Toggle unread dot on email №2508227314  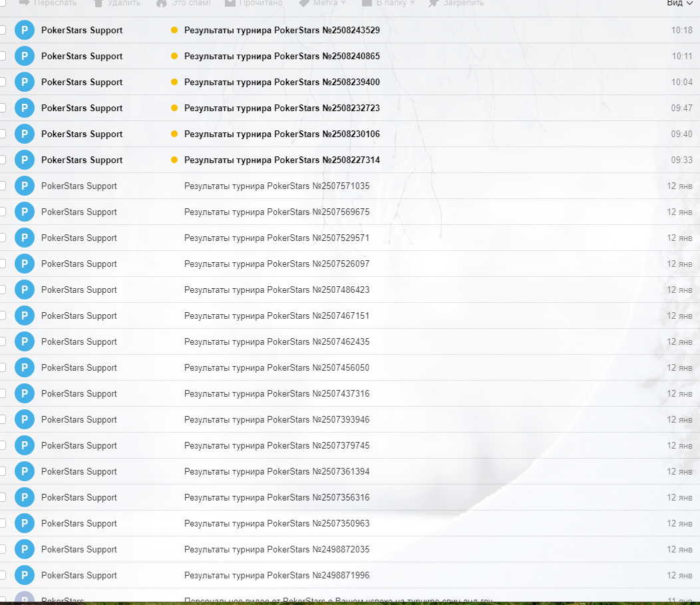tap(174, 160)
